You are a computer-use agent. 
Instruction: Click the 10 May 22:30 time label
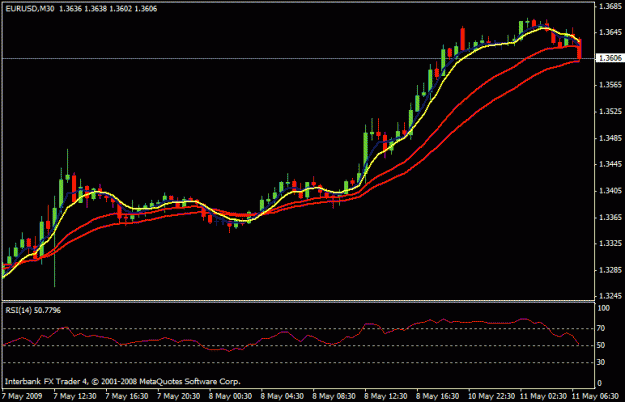(489, 396)
